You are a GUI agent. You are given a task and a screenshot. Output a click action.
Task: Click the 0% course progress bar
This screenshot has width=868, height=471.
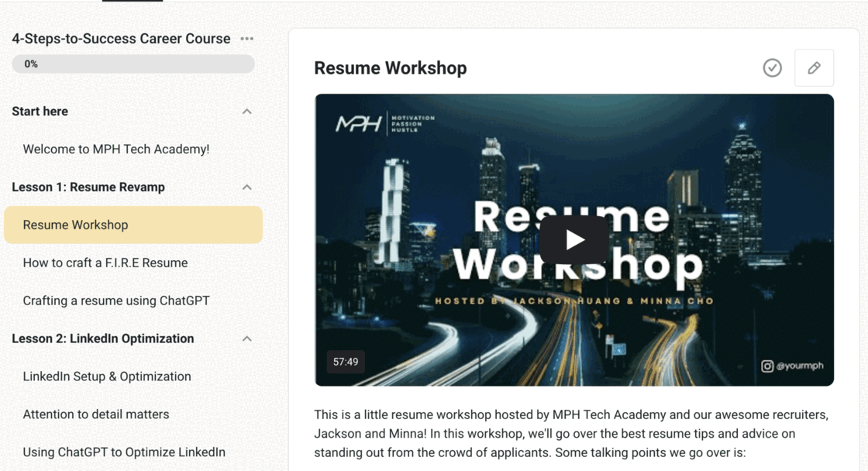coord(133,64)
